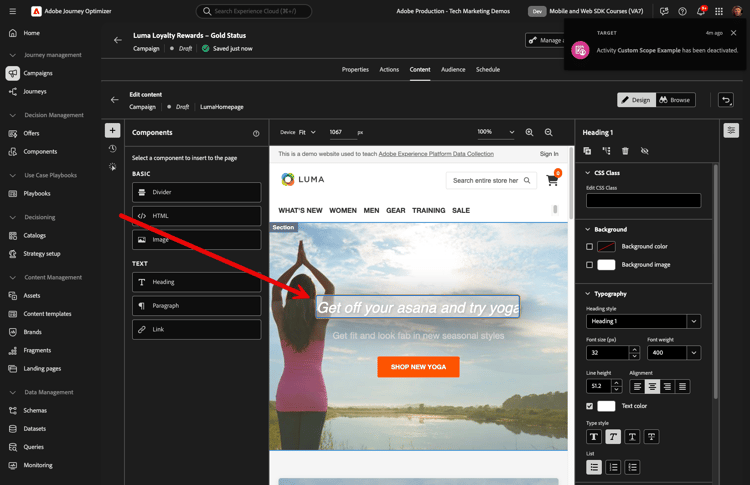This screenshot has height=485, width=750.
Task: Collapse the Typography section
Action: 588,294
